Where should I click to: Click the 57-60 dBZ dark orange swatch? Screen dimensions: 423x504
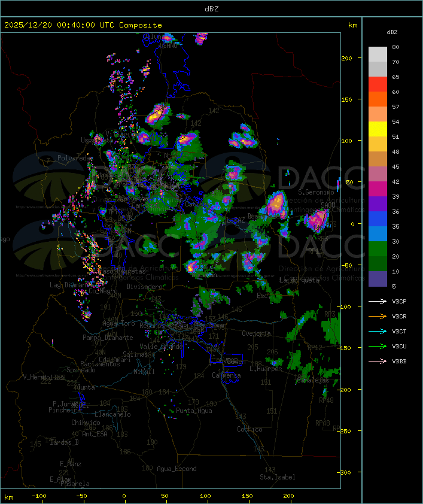(378, 99)
